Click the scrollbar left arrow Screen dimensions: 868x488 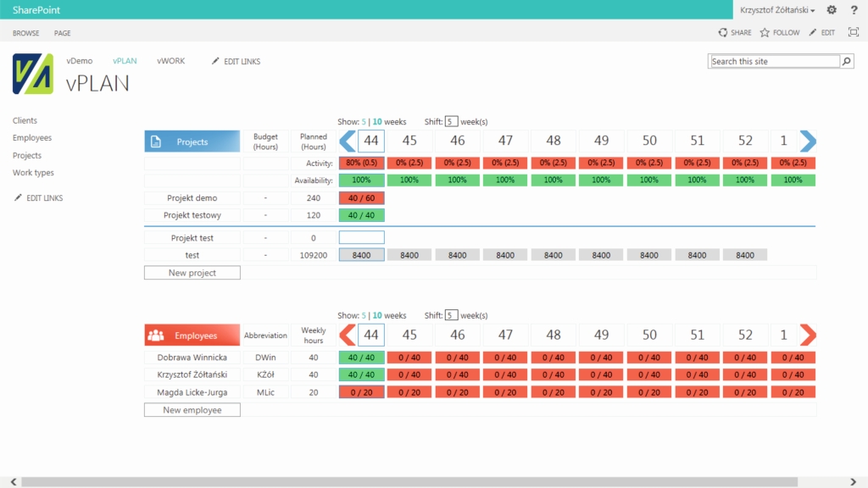[14, 482]
